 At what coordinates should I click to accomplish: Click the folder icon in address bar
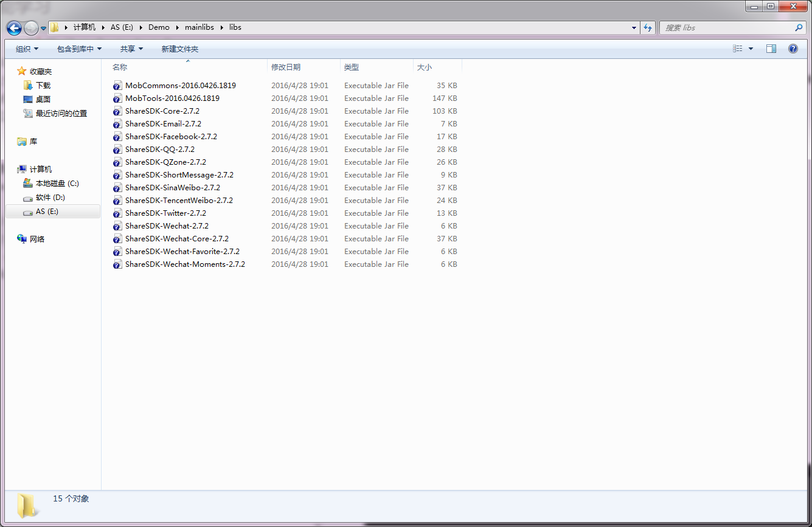pos(55,27)
